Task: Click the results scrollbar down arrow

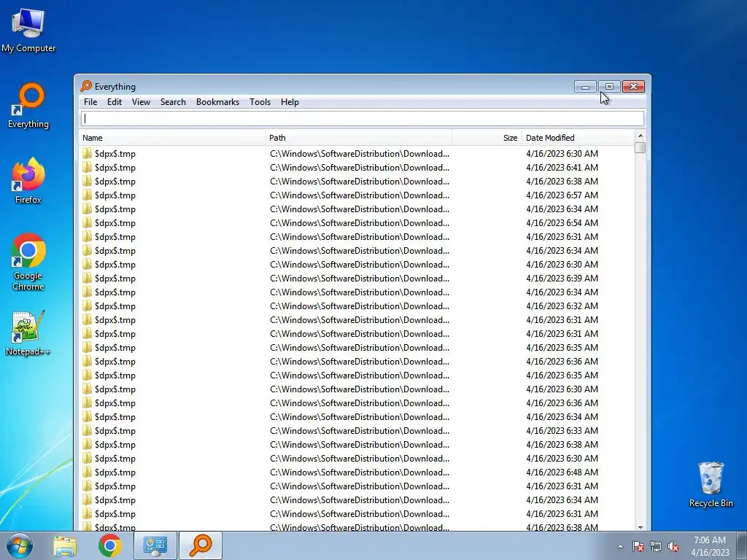Action: [x=640, y=526]
